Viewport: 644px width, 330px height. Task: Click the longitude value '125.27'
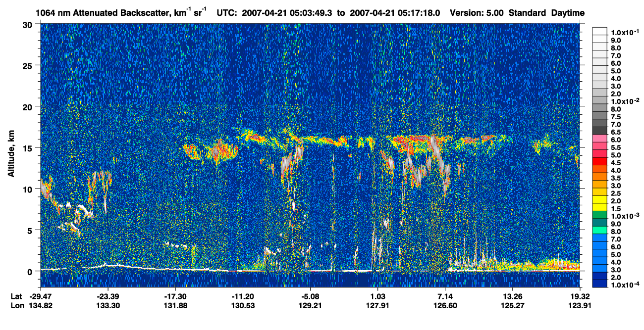(x=513, y=305)
